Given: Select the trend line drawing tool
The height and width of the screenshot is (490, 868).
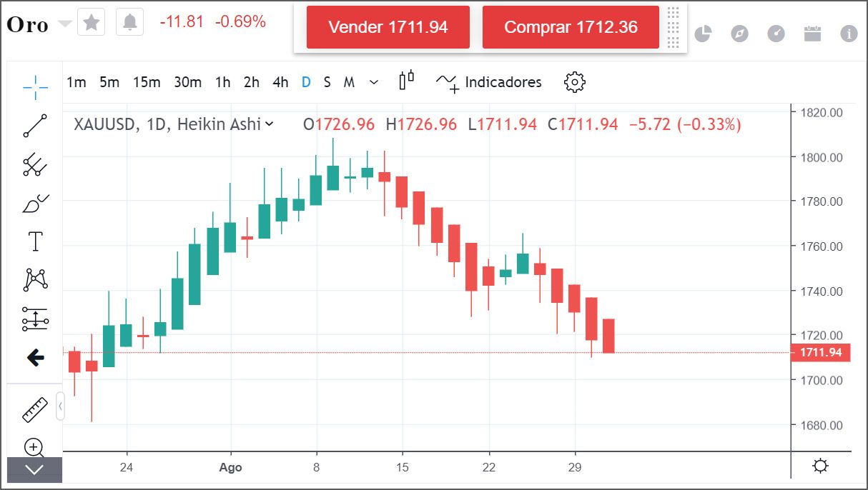Looking at the screenshot, I should click(x=35, y=126).
